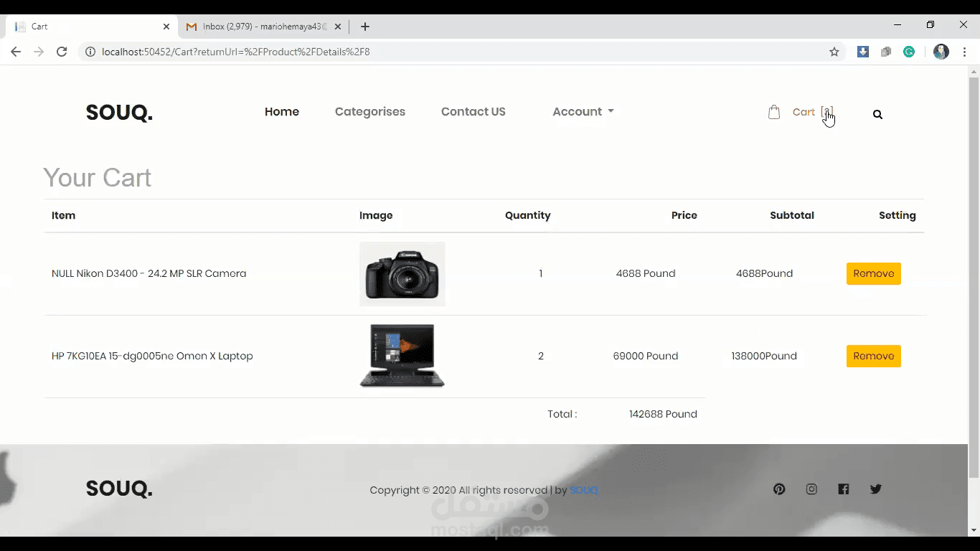Viewport: 980px width, 551px height.
Task: Close the Cart browser tab
Action: click(x=166, y=27)
